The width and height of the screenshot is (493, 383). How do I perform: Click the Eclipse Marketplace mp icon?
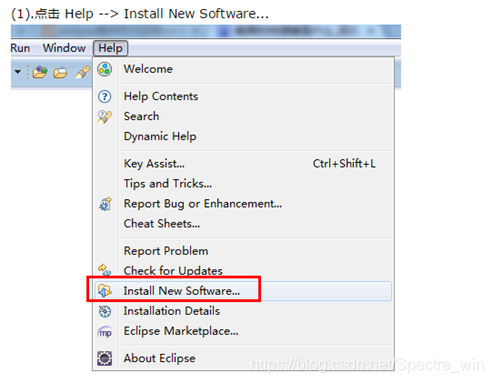point(105,332)
